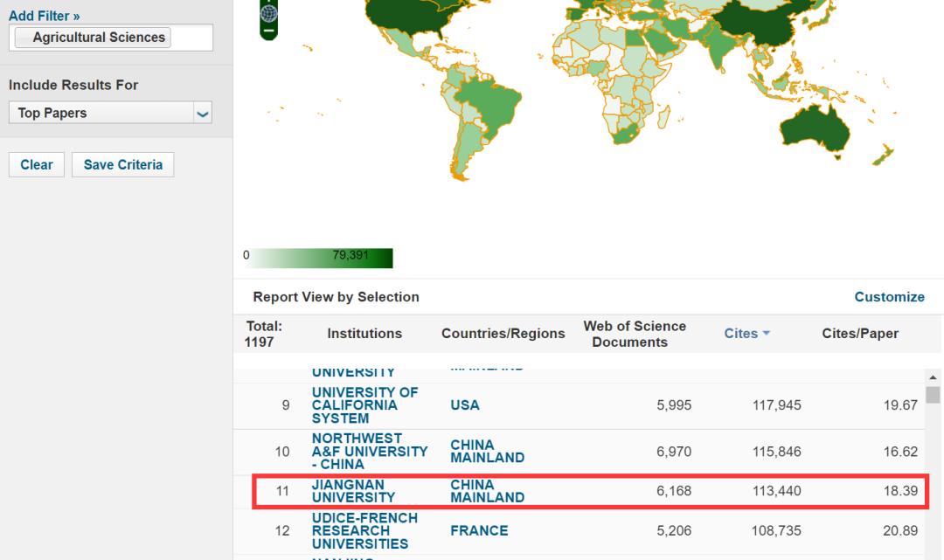
Task: Click the Save Criteria button
Action: coord(122,164)
